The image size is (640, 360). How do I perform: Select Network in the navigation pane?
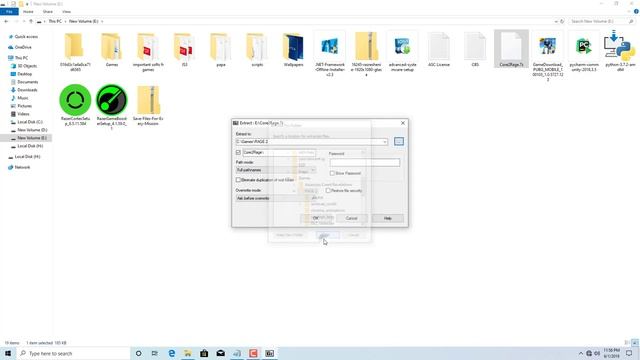coord(22,167)
